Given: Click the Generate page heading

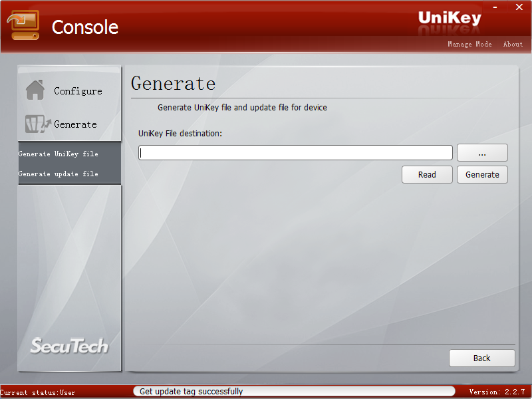Looking at the screenshot, I should (174, 84).
